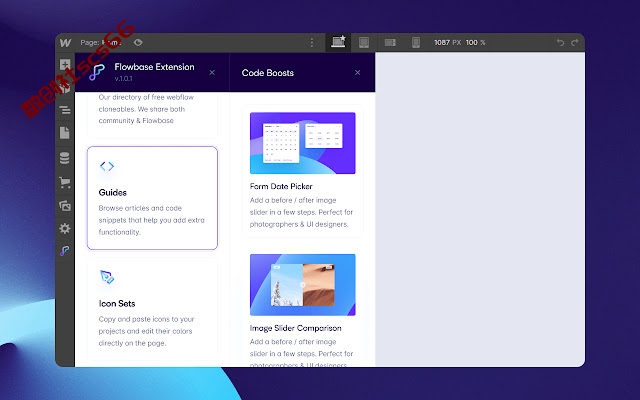640x400 pixels.
Task: Switch to mobile portrait breakpoint
Action: click(416, 42)
